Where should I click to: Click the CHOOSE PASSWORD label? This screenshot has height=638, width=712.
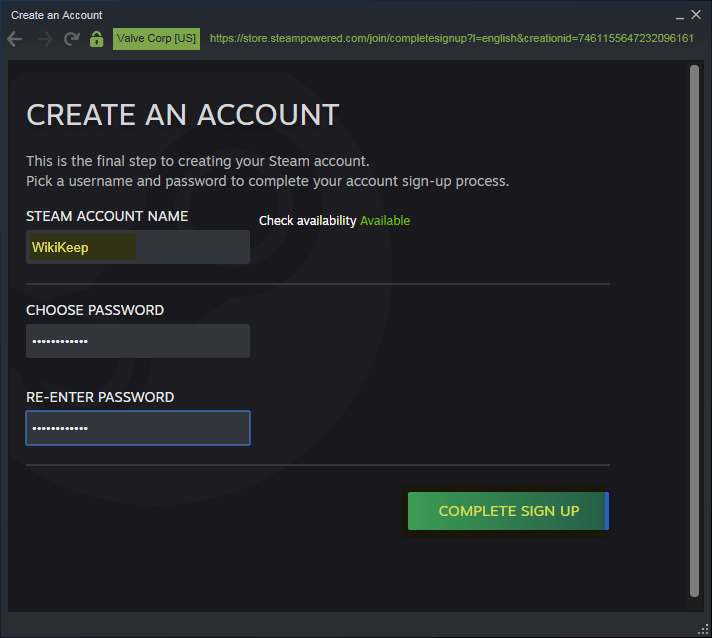(95, 310)
